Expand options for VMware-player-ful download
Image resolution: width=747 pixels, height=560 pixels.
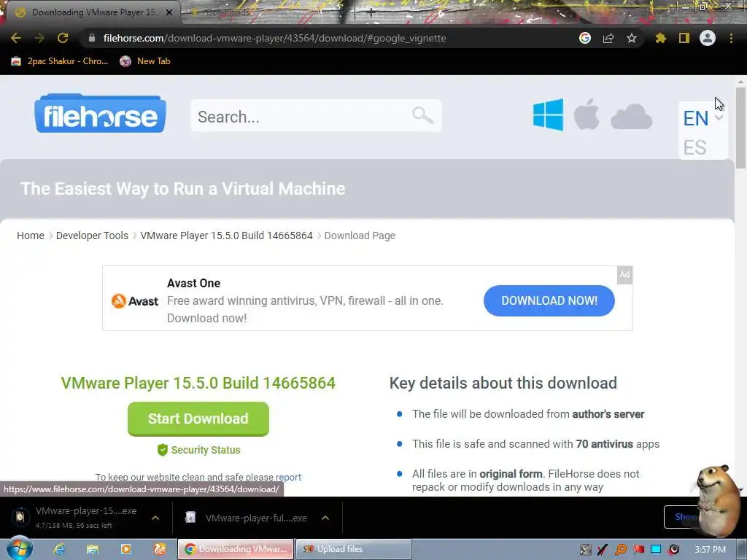(x=325, y=518)
